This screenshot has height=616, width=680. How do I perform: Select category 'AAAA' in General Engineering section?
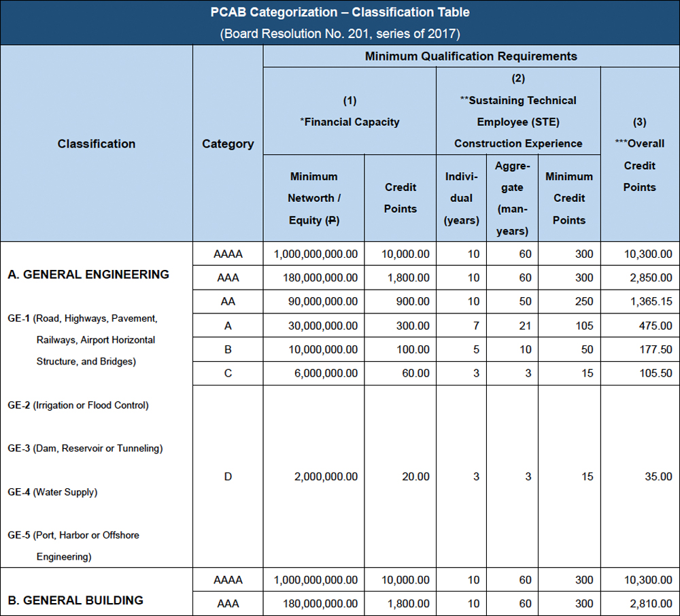tap(228, 254)
